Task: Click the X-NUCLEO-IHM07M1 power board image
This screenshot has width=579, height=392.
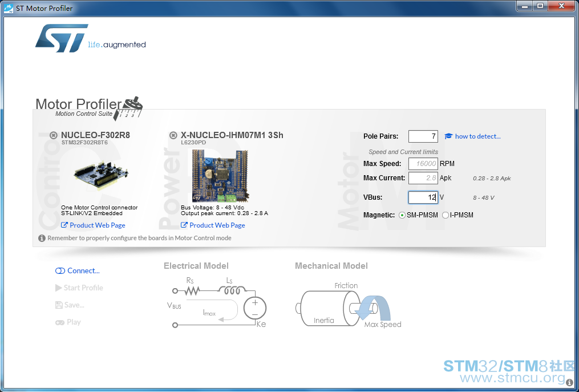Action: [220, 176]
